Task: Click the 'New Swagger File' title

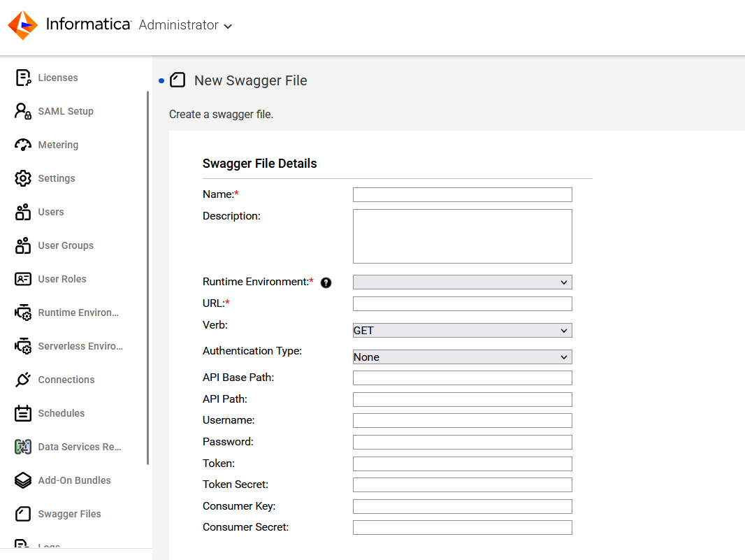Action: click(x=250, y=81)
